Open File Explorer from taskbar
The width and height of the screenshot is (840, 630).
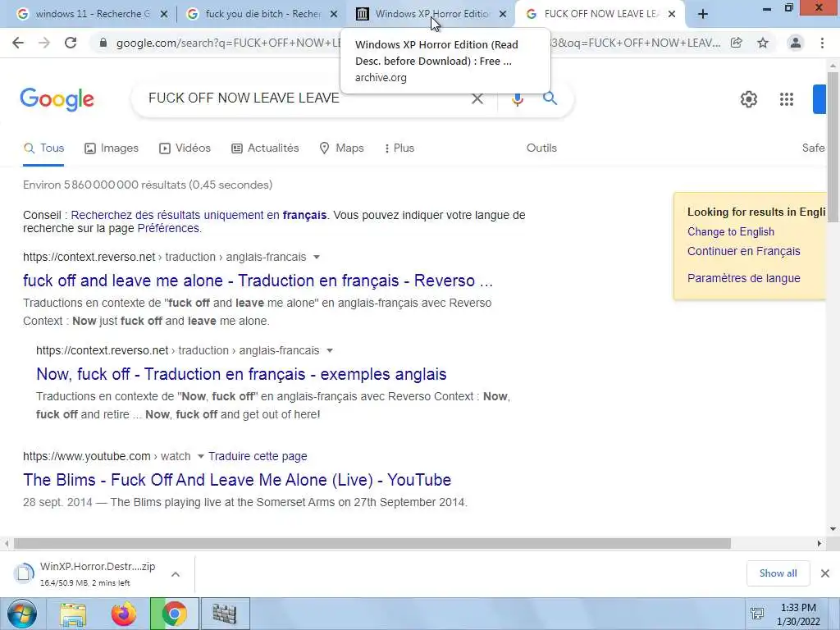click(73, 614)
